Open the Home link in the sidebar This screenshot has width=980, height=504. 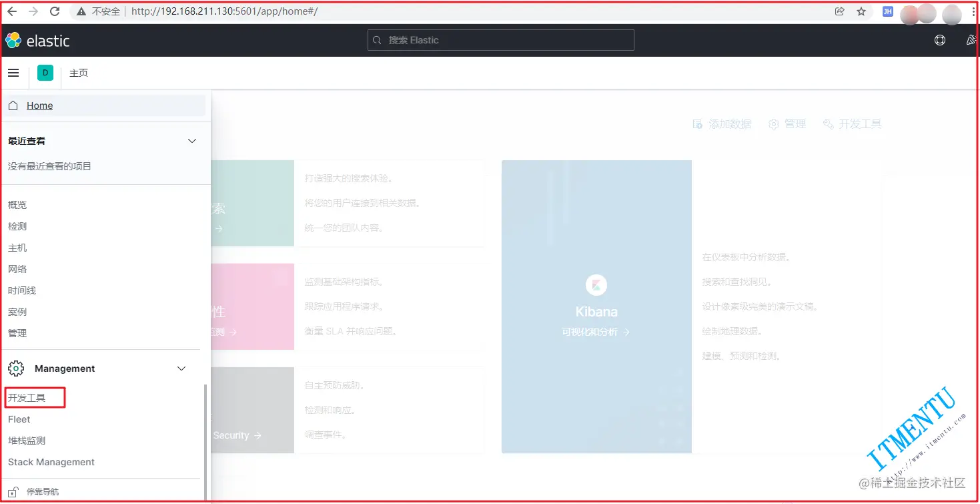click(x=40, y=105)
